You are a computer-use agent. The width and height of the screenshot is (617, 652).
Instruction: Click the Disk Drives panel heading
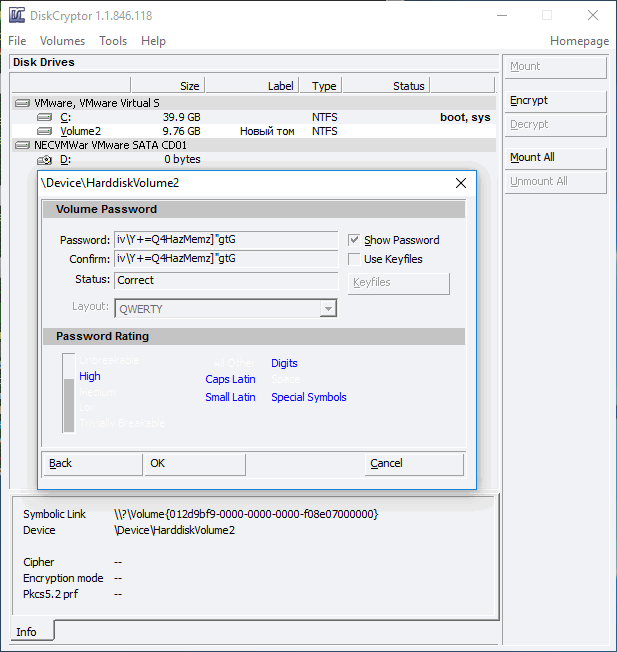[44, 62]
